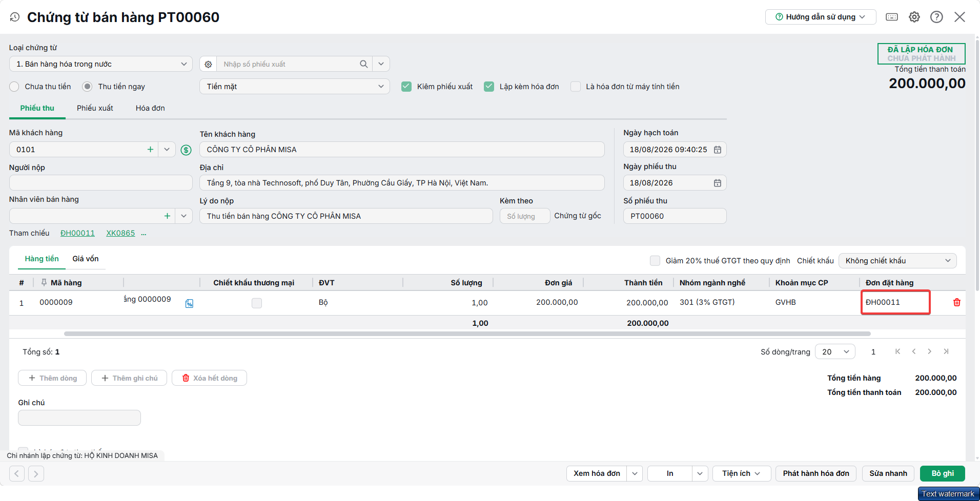Click the In print button
Screen dimensions: 980x501
click(x=670, y=473)
